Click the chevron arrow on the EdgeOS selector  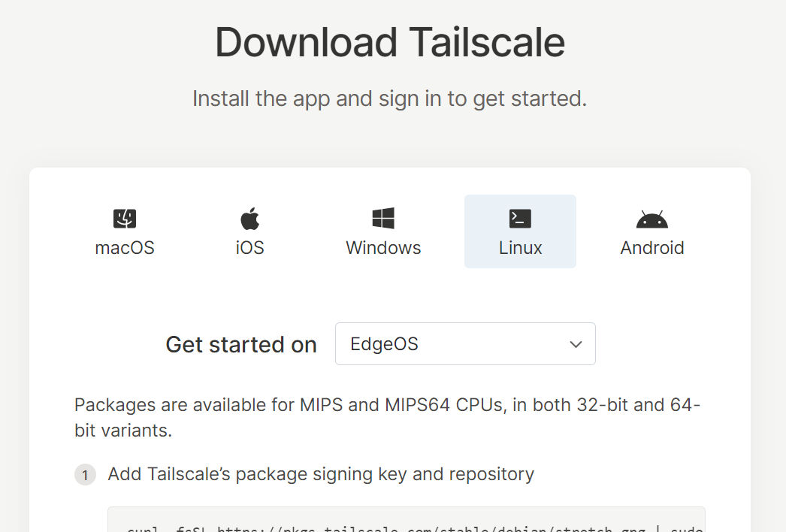(x=576, y=343)
